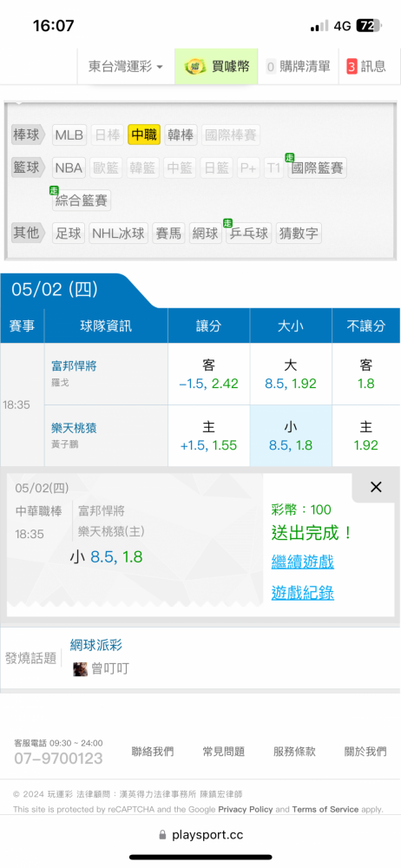The height and width of the screenshot is (868, 401).
Task: Click the 遊戲紀錄 link
Action: coord(302,593)
